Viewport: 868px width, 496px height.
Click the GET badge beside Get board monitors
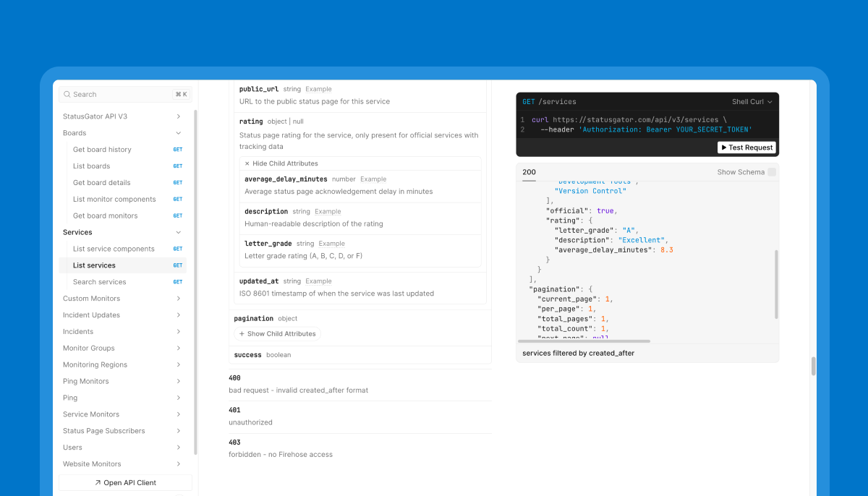(177, 216)
